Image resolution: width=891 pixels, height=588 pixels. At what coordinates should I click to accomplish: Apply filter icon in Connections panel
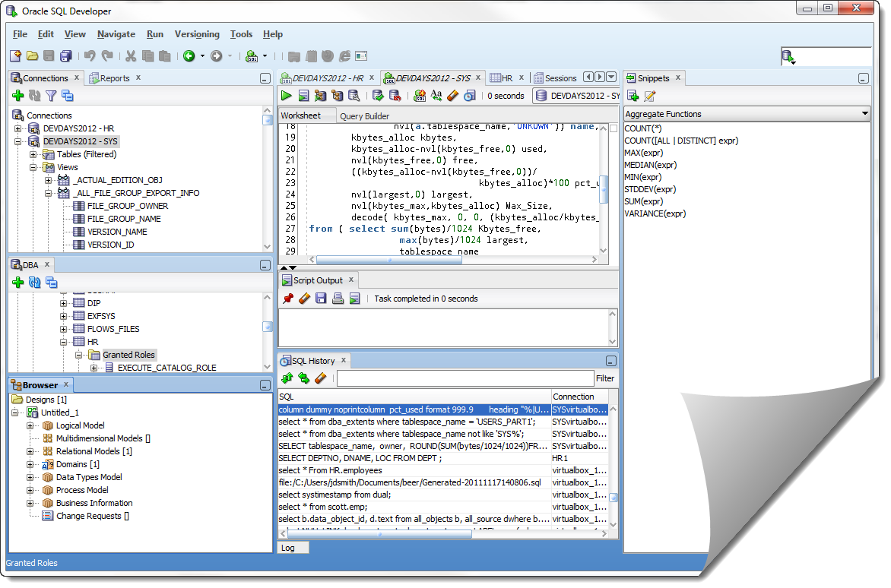click(51, 96)
